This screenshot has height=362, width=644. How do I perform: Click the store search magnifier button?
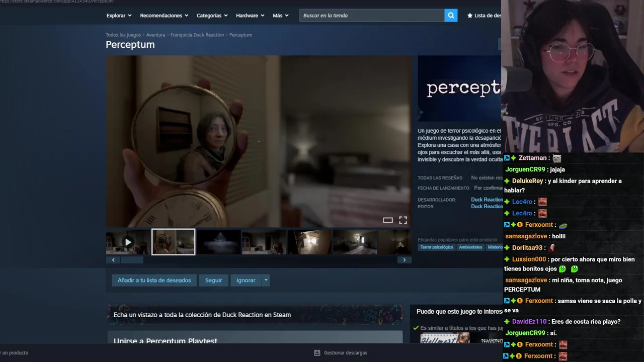451,16
